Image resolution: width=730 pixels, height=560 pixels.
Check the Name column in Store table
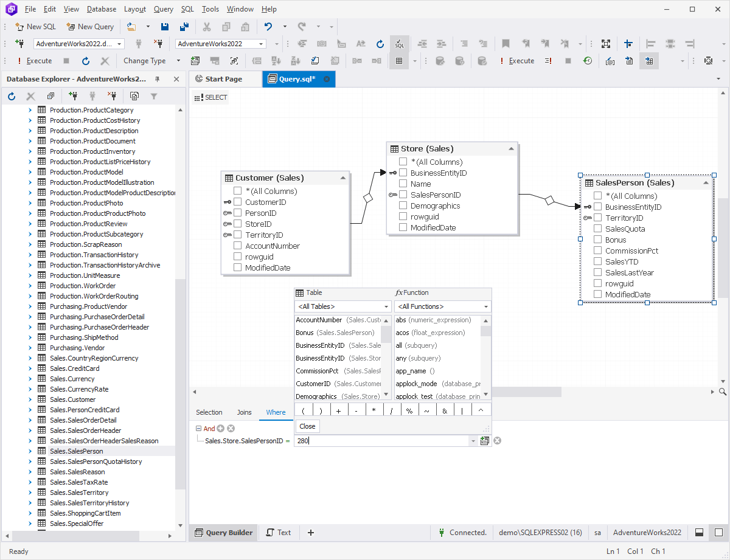click(403, 184)
